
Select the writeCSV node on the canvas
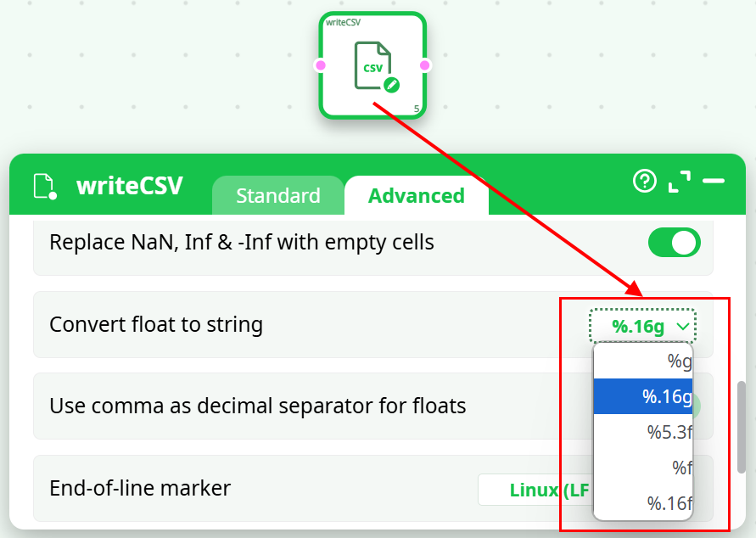click(x=372, y=64)
